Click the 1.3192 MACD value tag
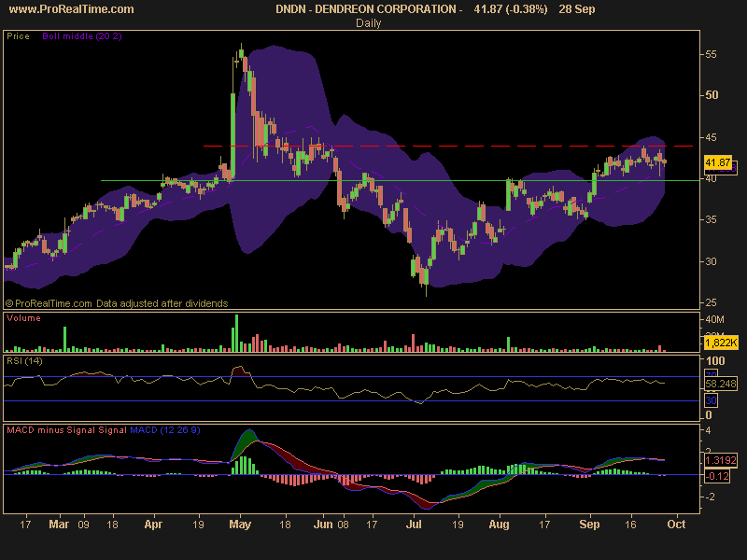 (x=721, y=460)
